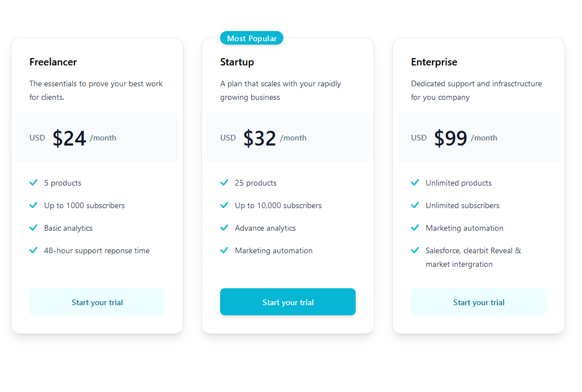Viewport: 582px width, 392px height.
Task: Click the checkmark beside Up to 10,000 subscribers
Action: pos(224,205)
